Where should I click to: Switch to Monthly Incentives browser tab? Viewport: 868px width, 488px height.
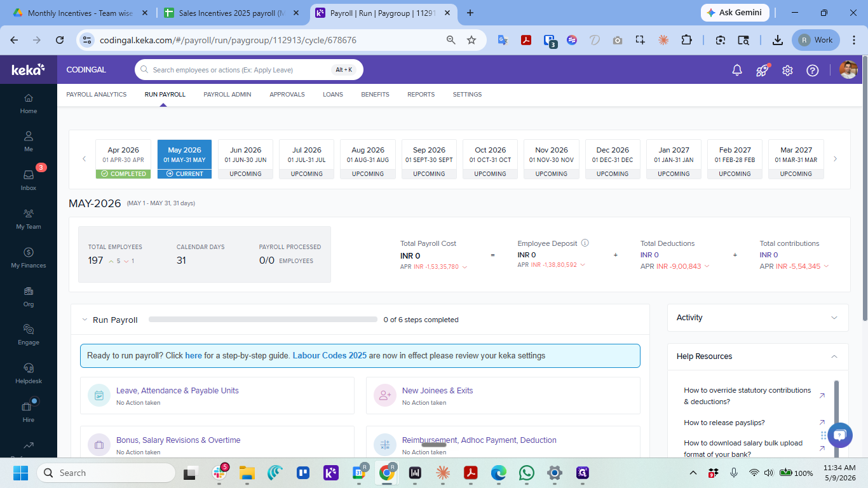[79, 13]
